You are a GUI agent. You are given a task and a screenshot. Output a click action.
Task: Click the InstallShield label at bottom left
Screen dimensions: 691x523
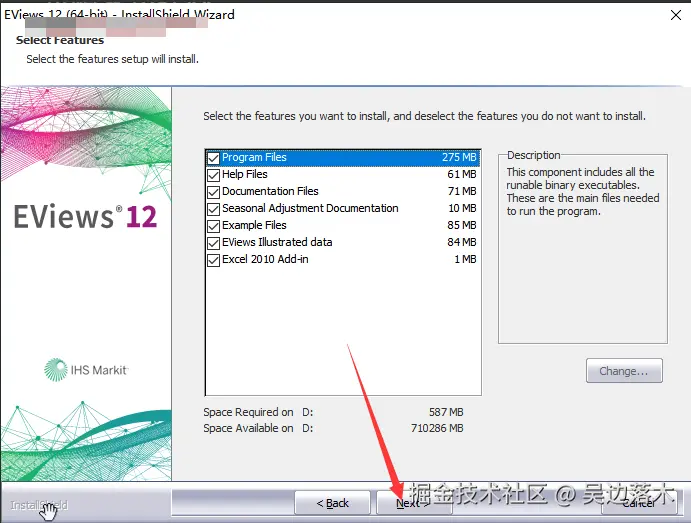point(39,505)
